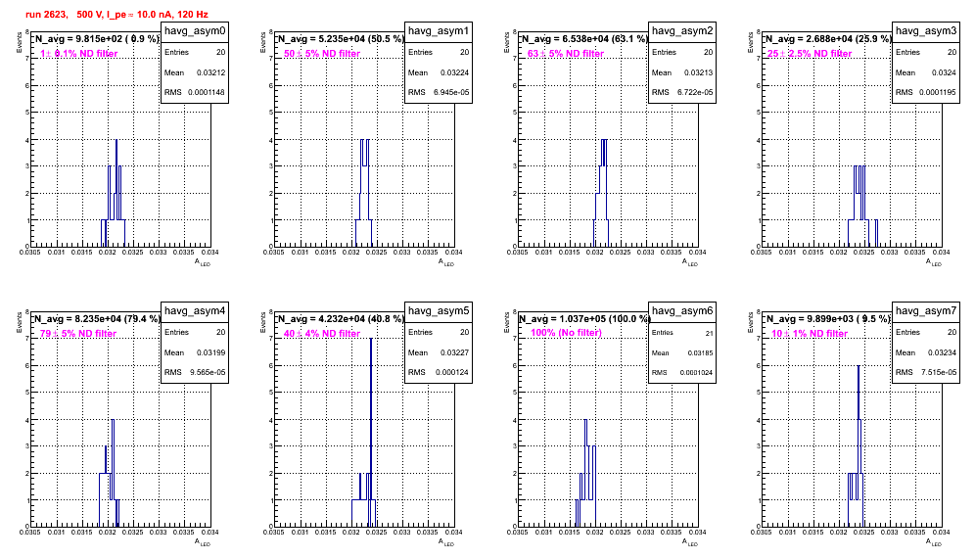Click the A_LED x-axis title of havg_asym0
The image size is (975, 560).
(x=203, y=262)
